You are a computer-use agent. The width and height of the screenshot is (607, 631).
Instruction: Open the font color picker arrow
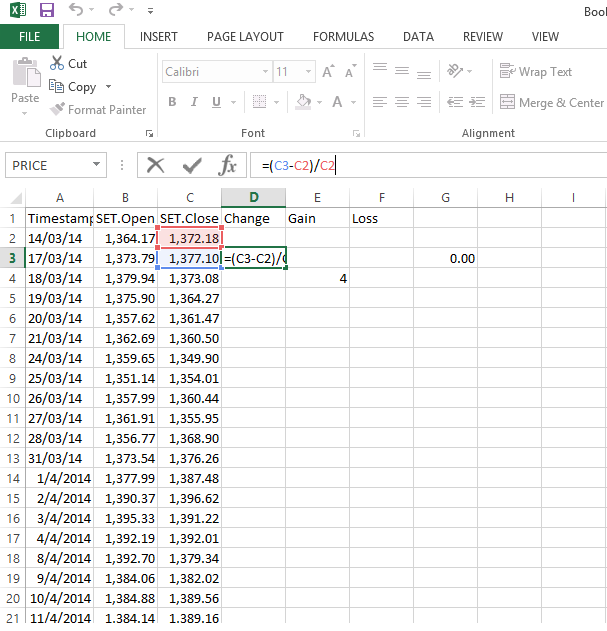click(353, 102)
